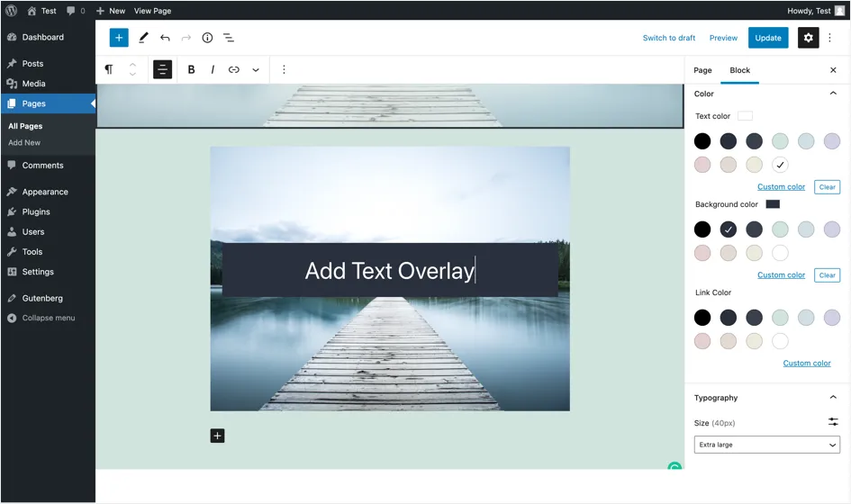Undo the last change
Viewport: 851px width, 504px height.
(165, 38)
